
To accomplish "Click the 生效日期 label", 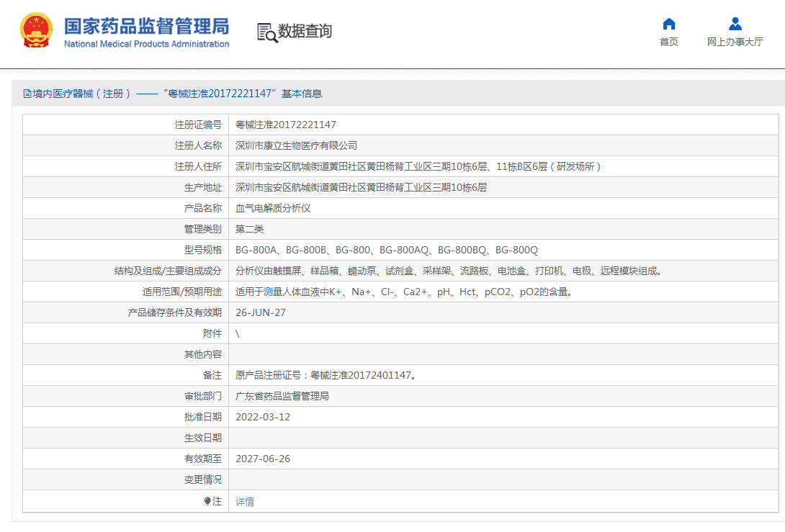I will pyautogui.click(x=203, y=438).
